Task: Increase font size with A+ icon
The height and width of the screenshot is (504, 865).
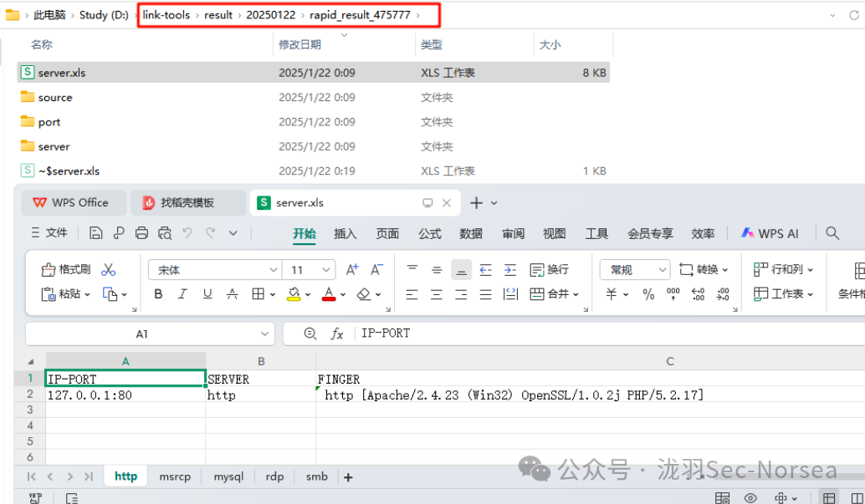Action: click(352, 269)
